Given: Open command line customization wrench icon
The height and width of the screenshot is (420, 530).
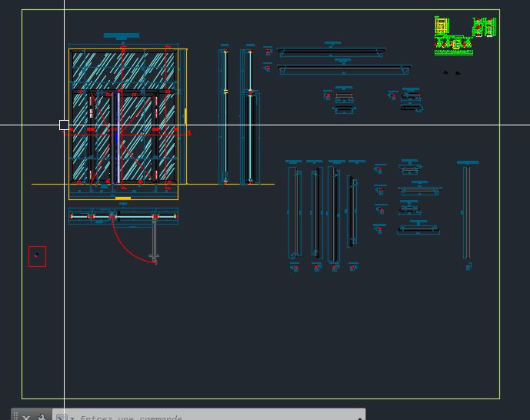Looking at the screenshot, I should 42,418.
